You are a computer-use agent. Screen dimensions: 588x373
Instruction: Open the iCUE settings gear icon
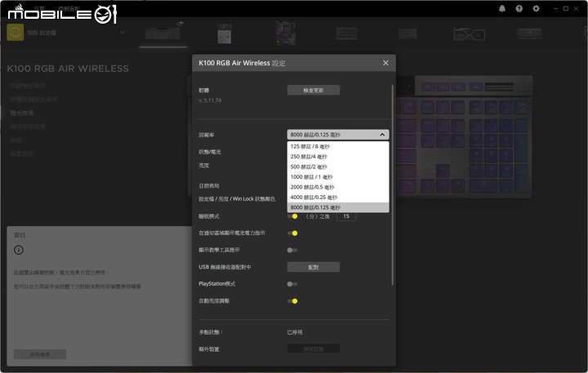[x=537, y=9]
